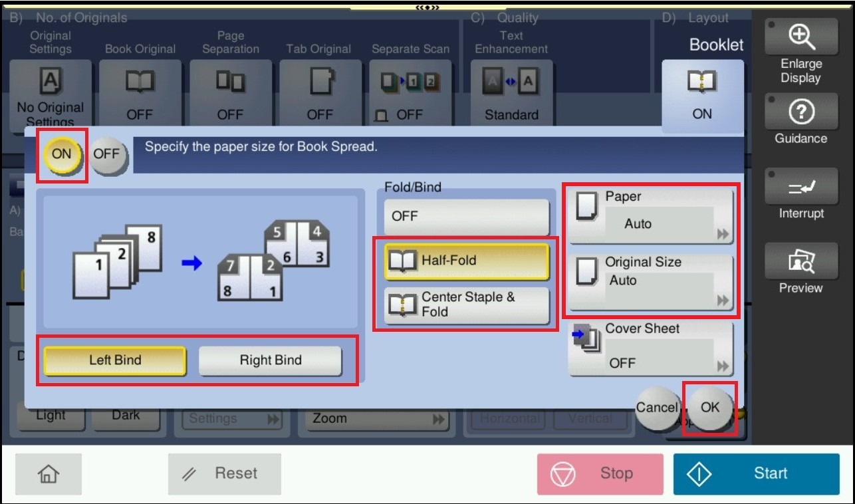Choose Center Staple & Fold

point(467,305)
